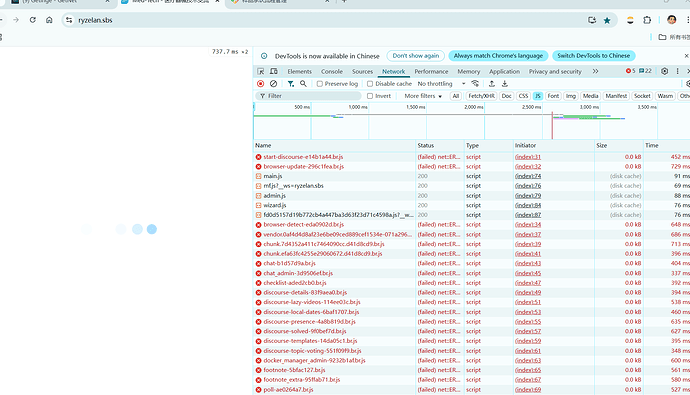The image size is (690, 395).
Task: Activate the inspect element selector icon
Action: 261,71
